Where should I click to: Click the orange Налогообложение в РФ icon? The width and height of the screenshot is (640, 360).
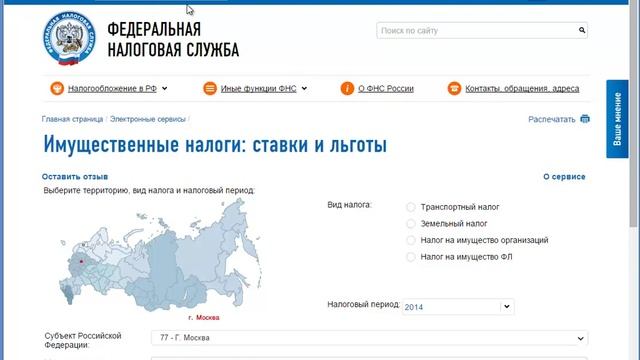pyautogui.click(x=57, y=88)
